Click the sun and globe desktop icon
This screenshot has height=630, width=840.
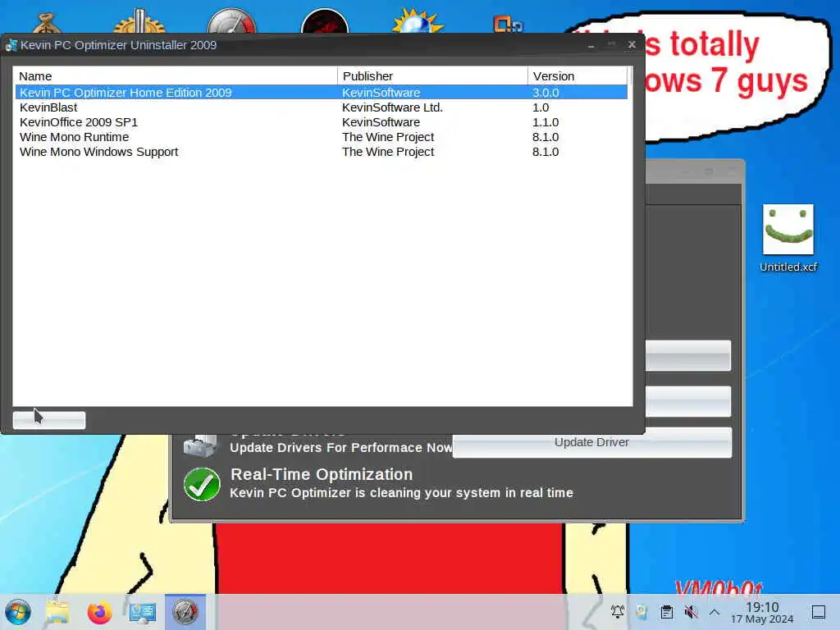418,21
